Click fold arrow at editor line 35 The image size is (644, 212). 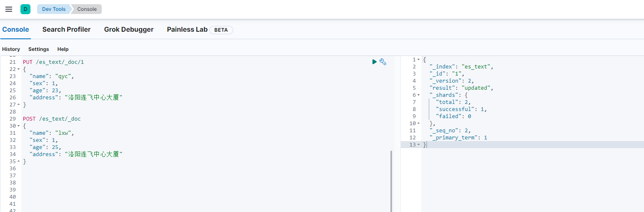pos(19,162)
